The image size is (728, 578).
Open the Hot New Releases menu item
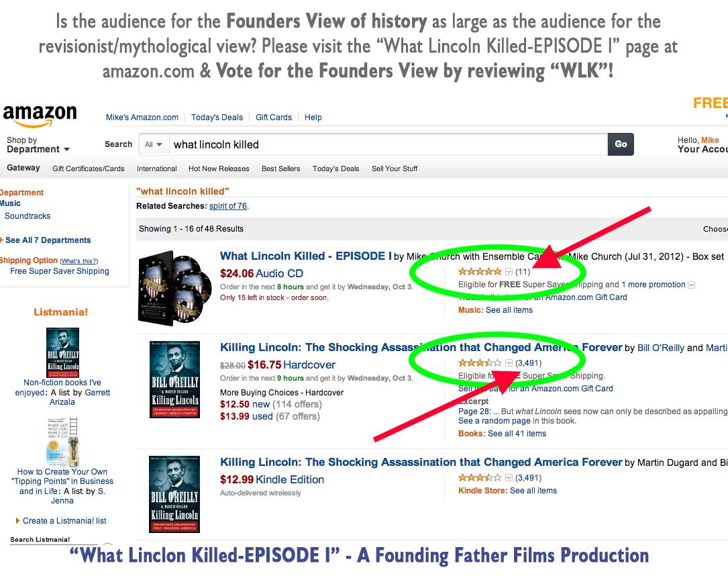pyautogui.click(x=219, y=168)
